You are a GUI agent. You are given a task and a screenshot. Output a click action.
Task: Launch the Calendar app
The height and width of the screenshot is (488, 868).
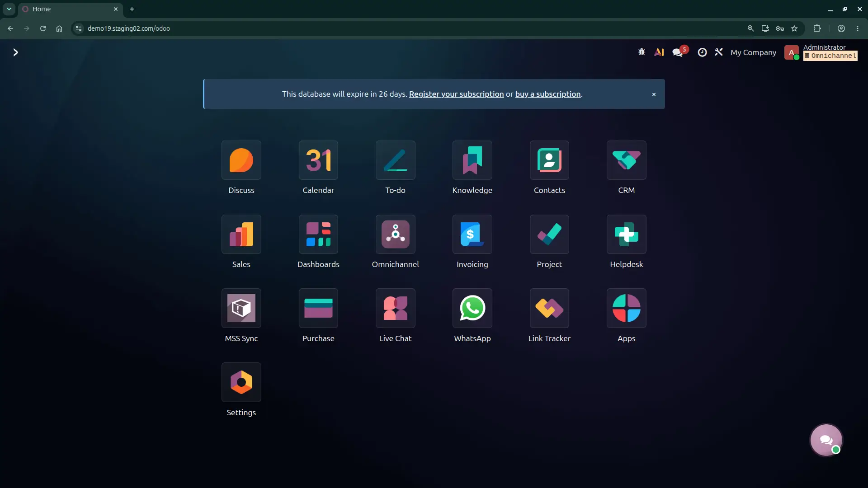pos(318,160)
